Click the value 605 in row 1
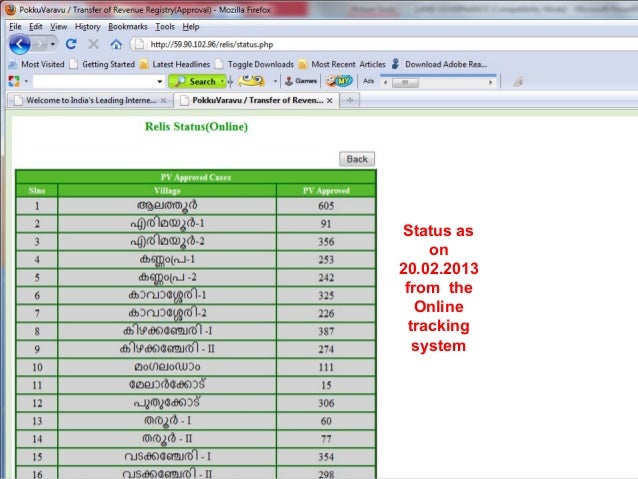Screen dimensions: 638x479 pos(326,206)
